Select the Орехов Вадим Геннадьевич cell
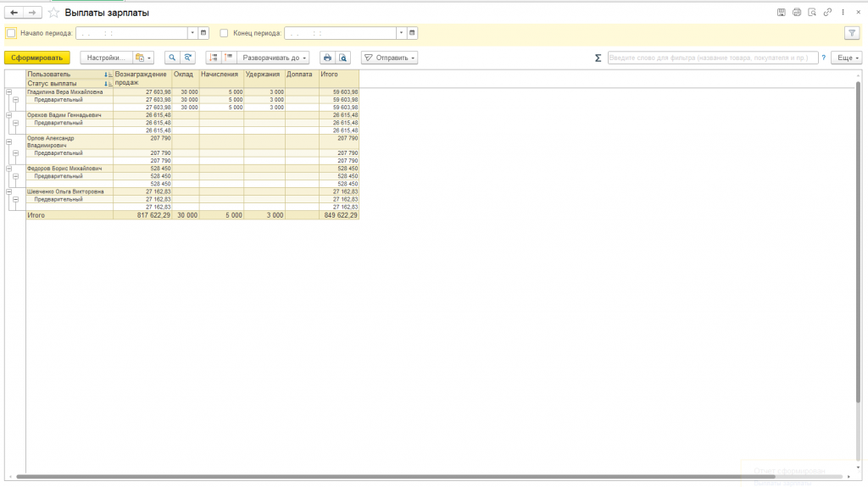This screenshot has width=868, height=487. coord(70,115)
